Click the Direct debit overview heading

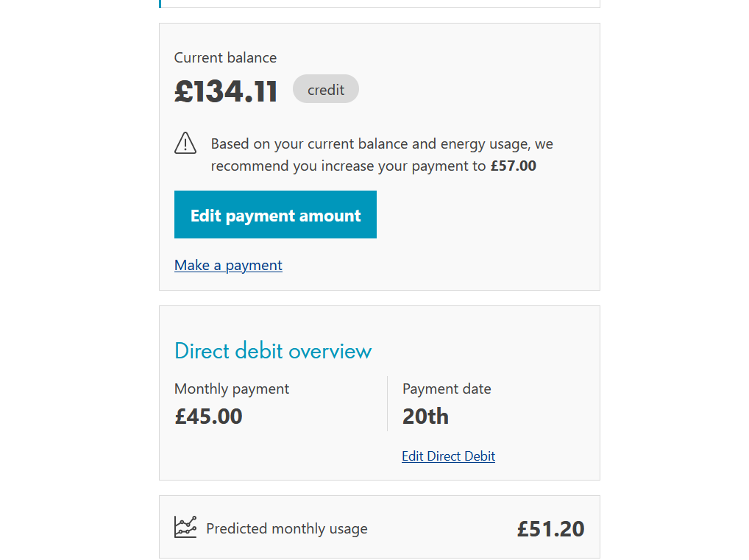pyautogui.click(x=273, y=351)
